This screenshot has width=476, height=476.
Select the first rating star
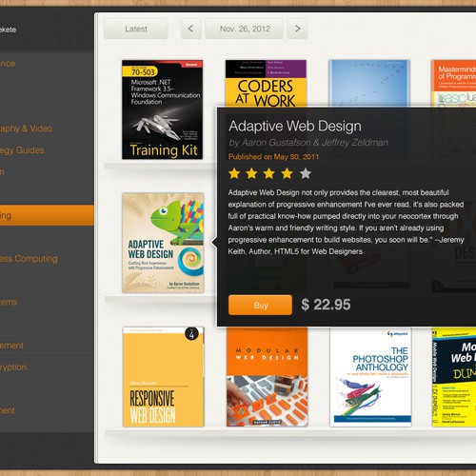point(234,173)
